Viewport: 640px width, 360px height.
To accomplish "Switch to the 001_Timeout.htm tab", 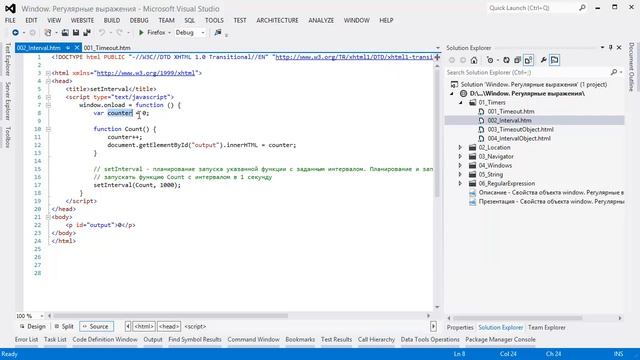I will click(107, 48).
